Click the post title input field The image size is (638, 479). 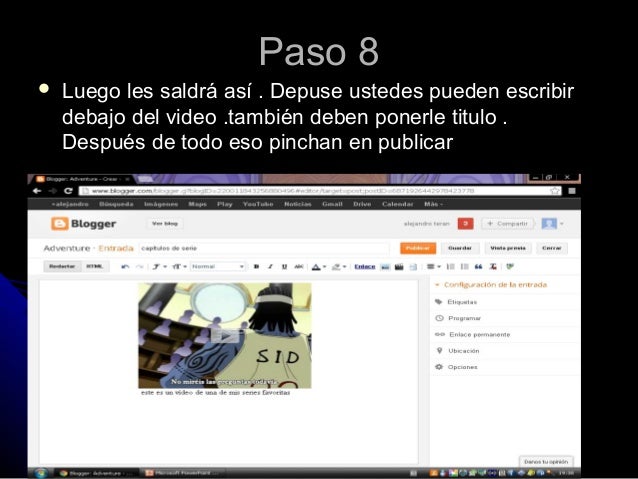264,248
